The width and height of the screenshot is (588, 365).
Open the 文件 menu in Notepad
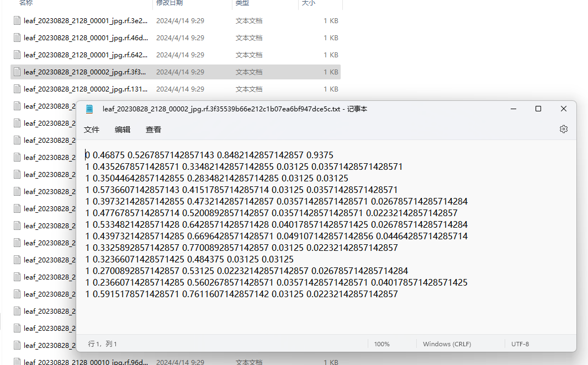pos(92,130)
